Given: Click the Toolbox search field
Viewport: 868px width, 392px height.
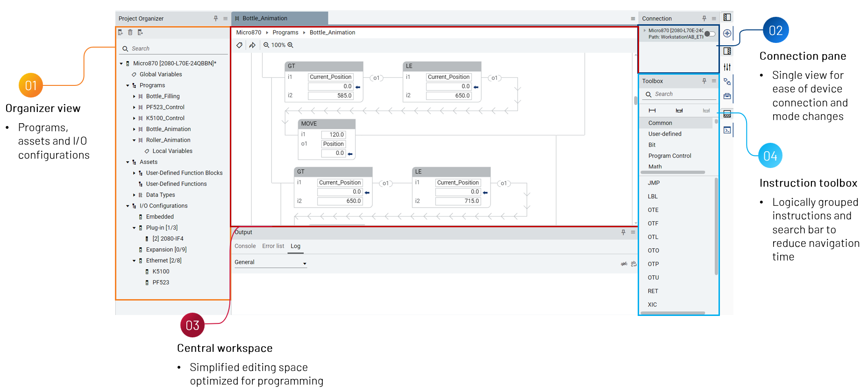Looking at the screenshot, I should [x=682, y=94].
